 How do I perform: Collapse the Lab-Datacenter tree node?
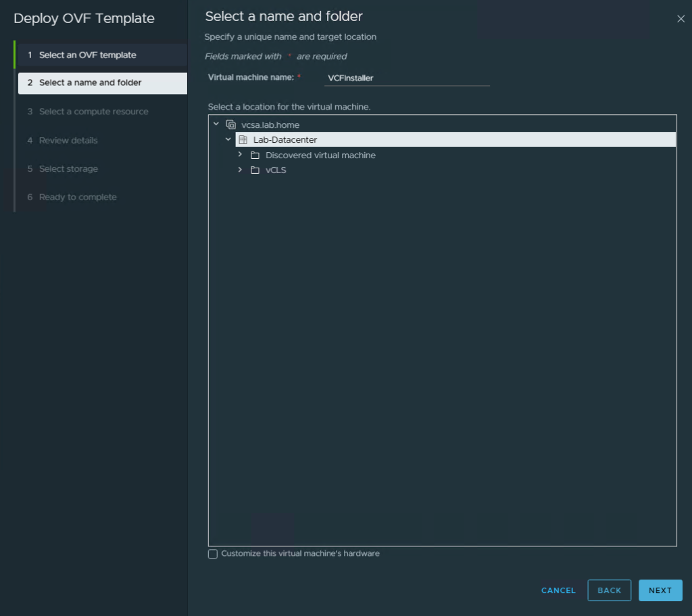pos(228,139)
